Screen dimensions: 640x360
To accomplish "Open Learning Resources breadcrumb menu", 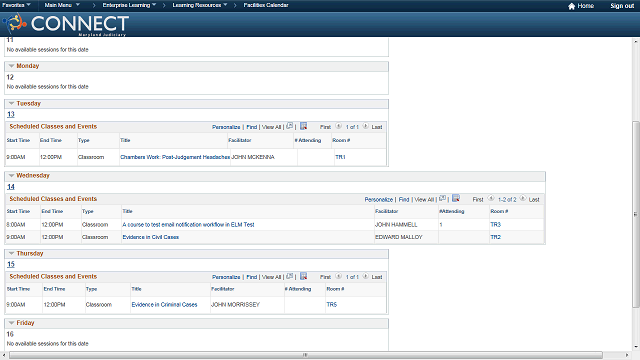I will coord(200,5).
